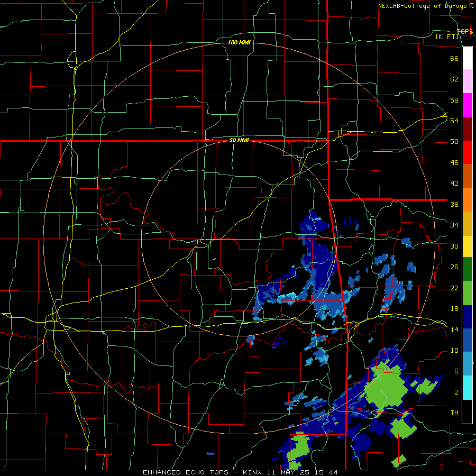Click the 22 value on the scale
This screenshot has height=476, width=476.
(x=454, y=288)
